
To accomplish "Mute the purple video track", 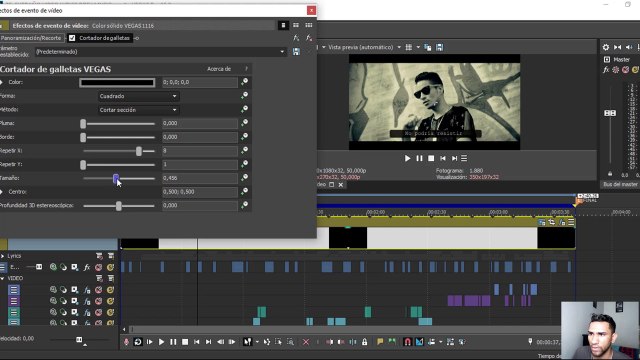I will point(98,301).
